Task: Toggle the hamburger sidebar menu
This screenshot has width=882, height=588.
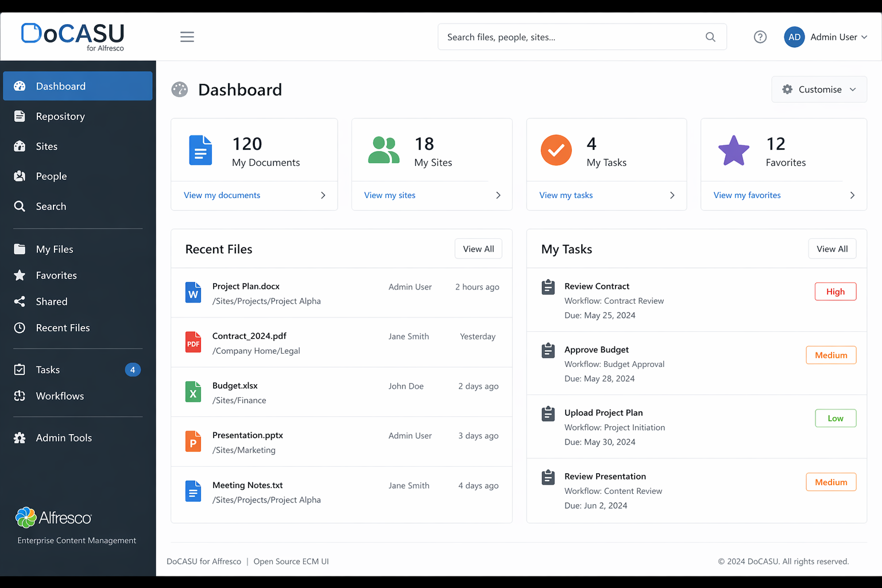Action: click(x=187, y=37)
